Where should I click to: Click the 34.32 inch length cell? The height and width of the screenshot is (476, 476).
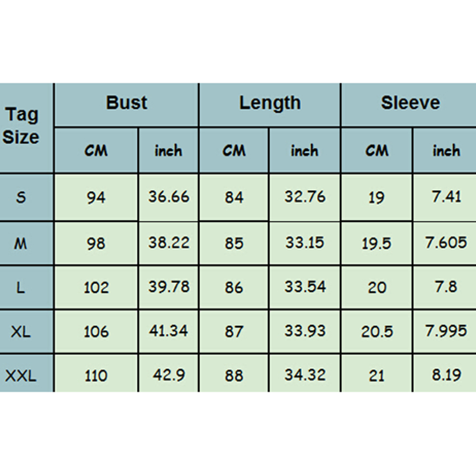pyautogui.click(x=305, y=375)
